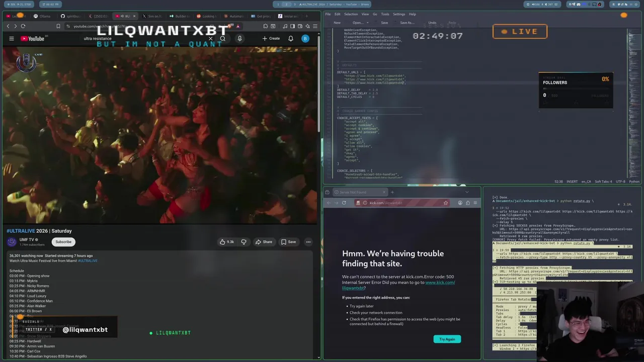Image resolution: width=644 pixels, height=362 pixels.
Task: Reload the YouTube page in Brave
Action: click(23, 26)
